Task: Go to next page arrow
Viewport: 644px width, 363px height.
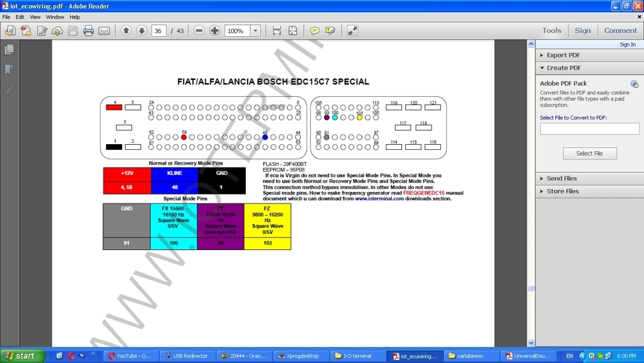Action: coord(142,31)
